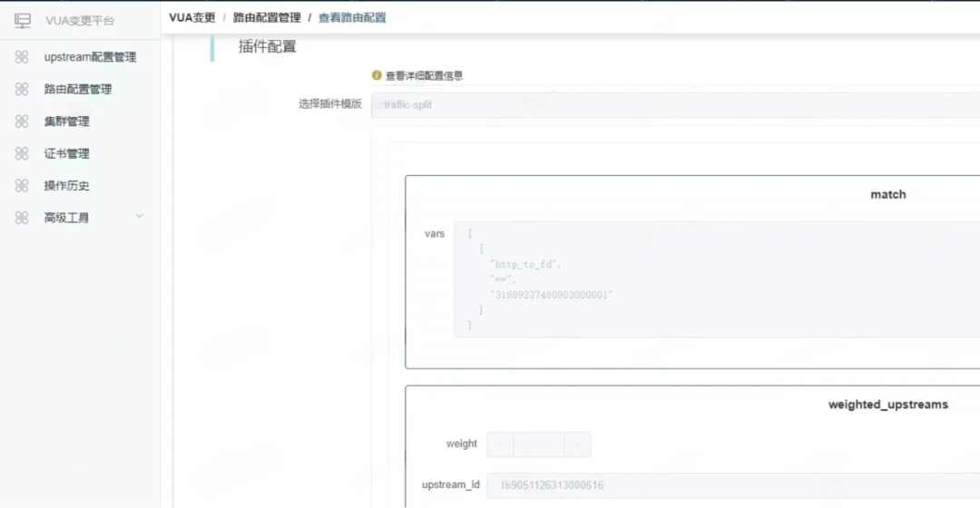Click the weighted_upstreams panel heading

888,405
